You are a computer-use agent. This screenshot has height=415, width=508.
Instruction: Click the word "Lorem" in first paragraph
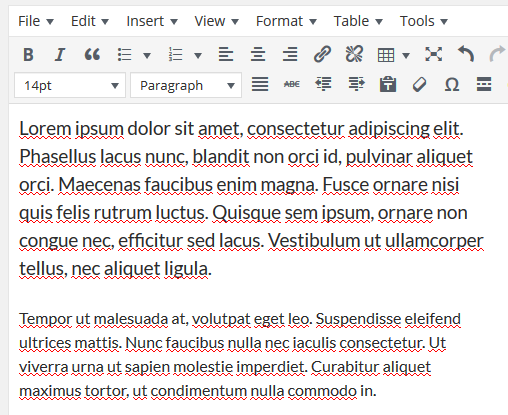pos(45,129)
